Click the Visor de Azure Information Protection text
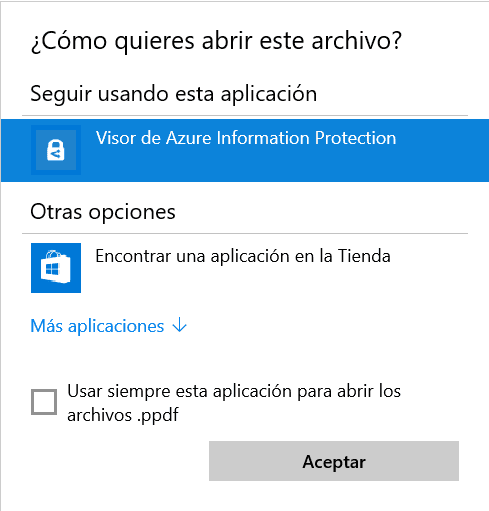This screenshot has height=511, width=489. (x=246, y=138)
